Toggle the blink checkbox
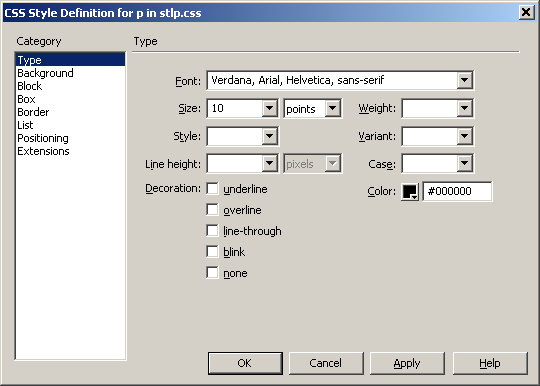540x386 pixels. [x=212, y=252]
